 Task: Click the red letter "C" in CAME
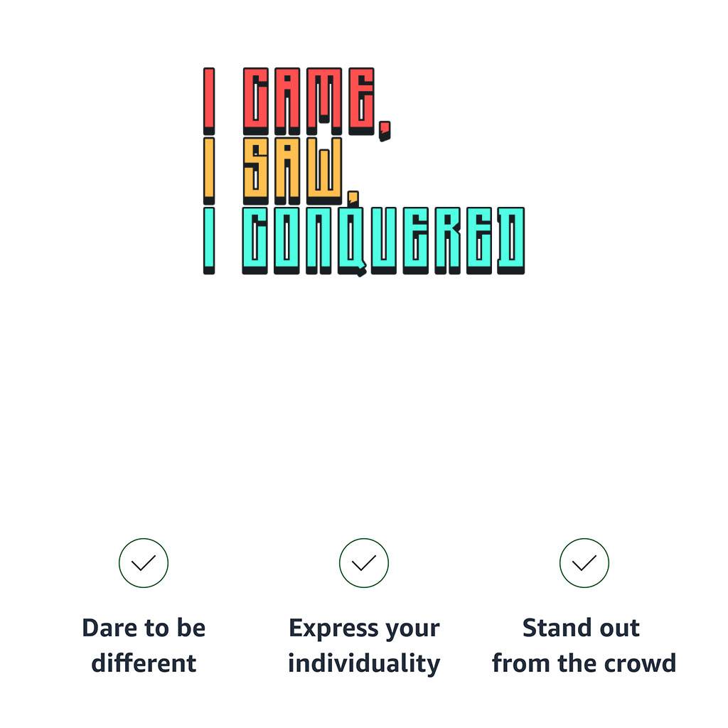tap(255, 100)
